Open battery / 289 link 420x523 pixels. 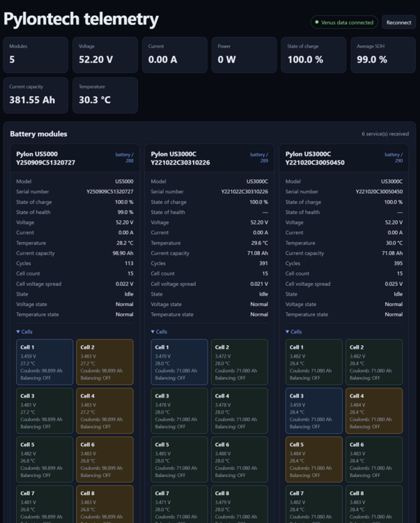tap(259, 158)
